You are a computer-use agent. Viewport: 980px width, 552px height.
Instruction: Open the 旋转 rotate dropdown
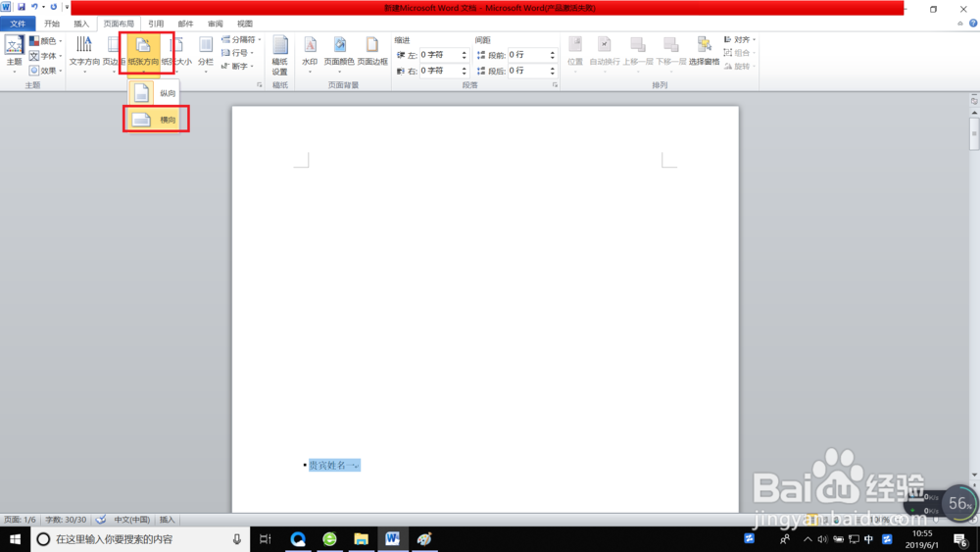tap(739, 67)
